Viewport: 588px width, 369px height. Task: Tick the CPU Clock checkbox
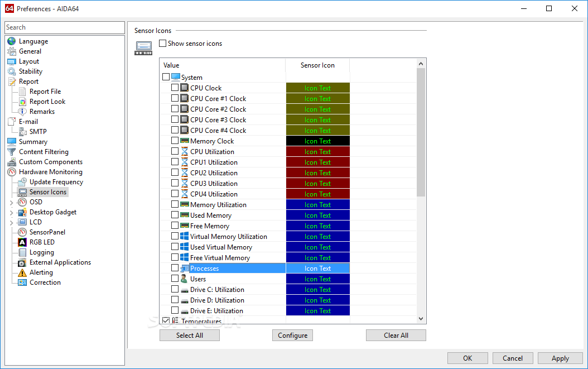(x=175, y=88)
